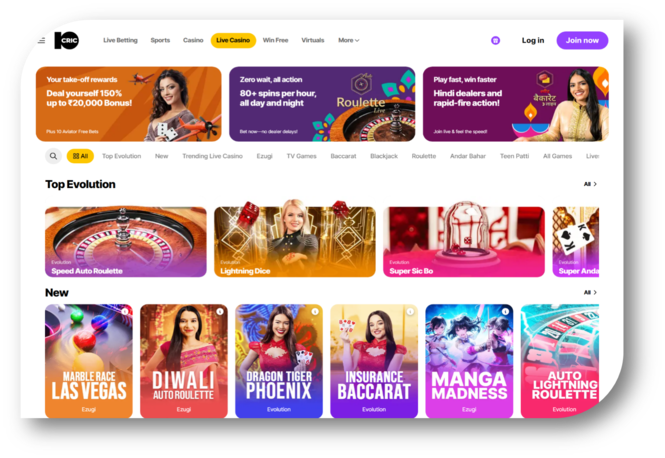
Task: Open the Lightning Dice game thumbnail
Action: click(295, 242)
